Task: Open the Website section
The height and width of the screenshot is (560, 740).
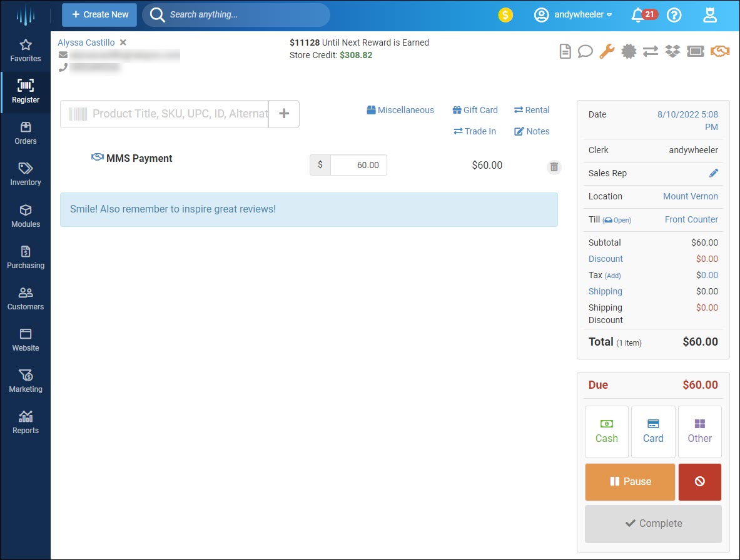Action: 26,341
